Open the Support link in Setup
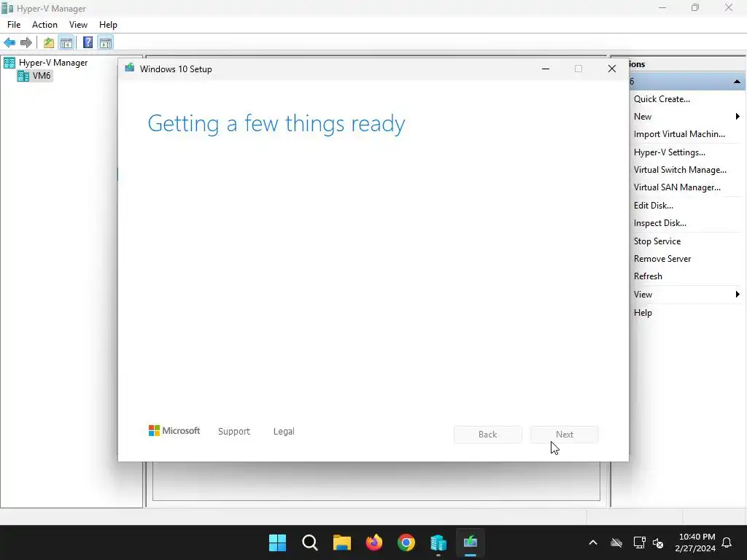The width and height of the screenshot is (747, 560). coord(234,432)
